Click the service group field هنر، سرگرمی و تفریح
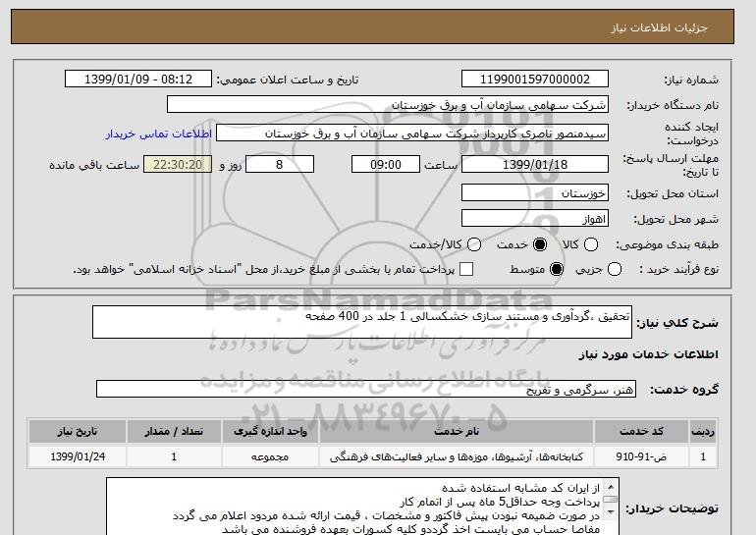 366,390
